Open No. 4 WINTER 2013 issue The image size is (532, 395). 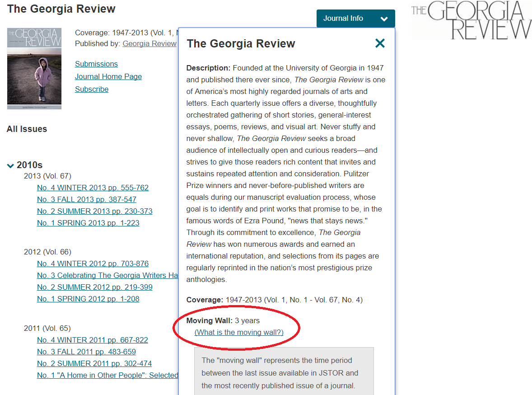tap(93, 188)
